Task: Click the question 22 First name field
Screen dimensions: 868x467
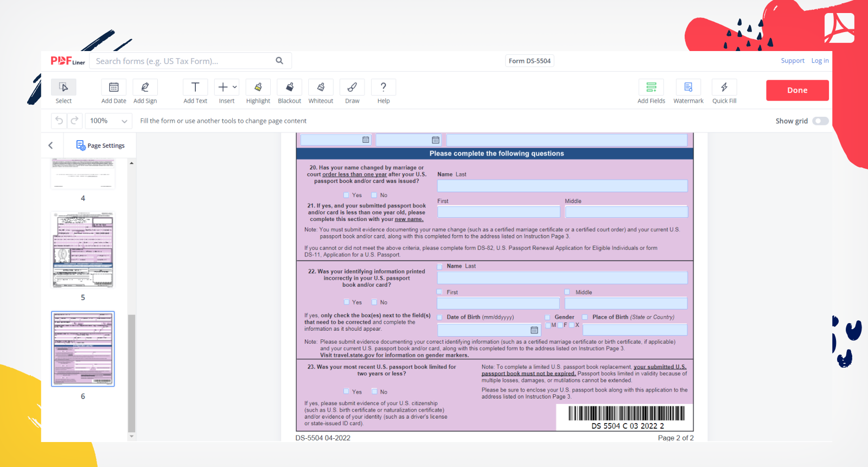Action: pyautogui.click(x=499, y=303)
